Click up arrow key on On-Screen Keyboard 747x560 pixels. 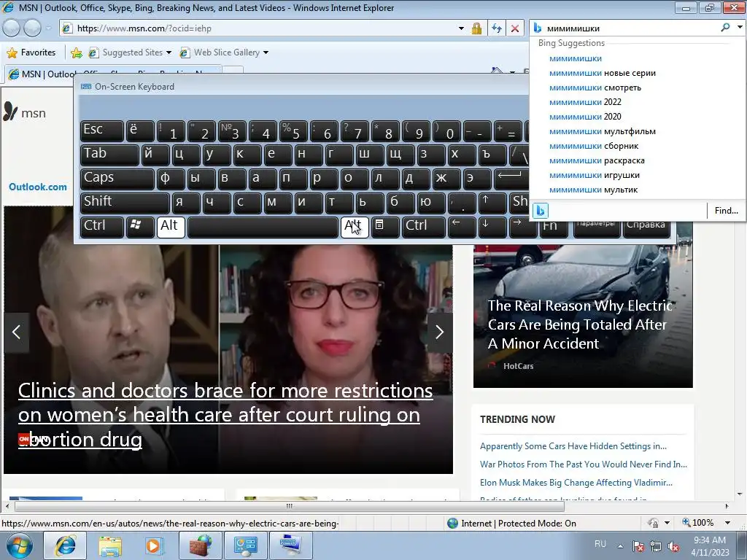pos(492,203)
